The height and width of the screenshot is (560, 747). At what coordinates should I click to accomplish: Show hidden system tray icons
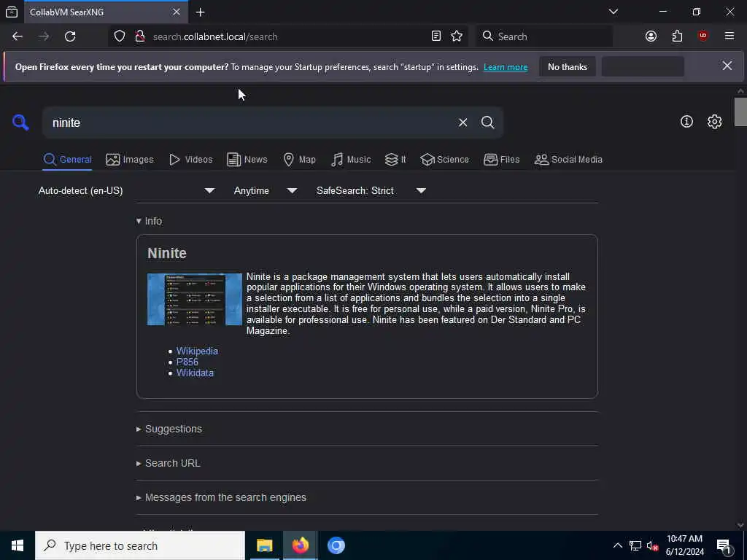point(617,545)
